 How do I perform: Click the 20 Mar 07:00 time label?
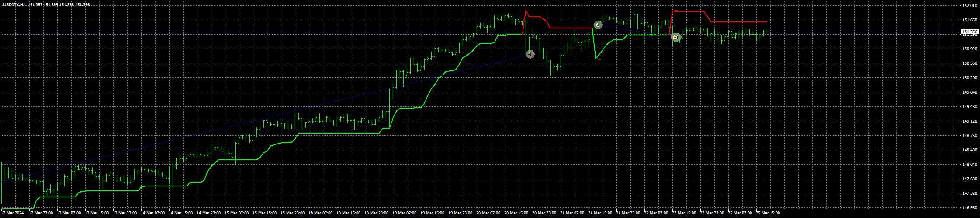[x=488, y=213]
